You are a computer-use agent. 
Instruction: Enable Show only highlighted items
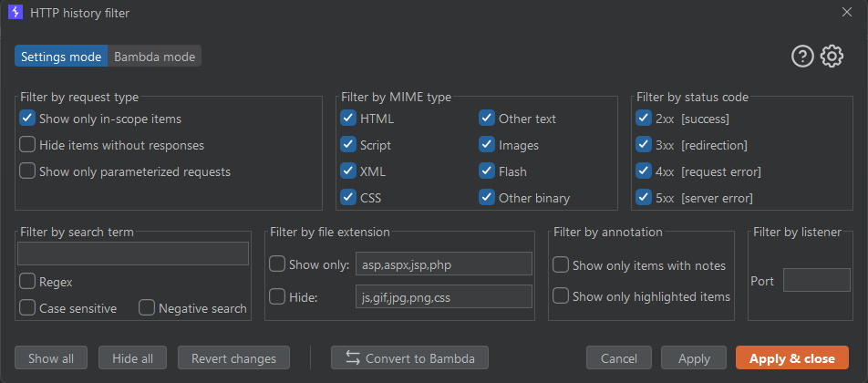click(561, 296)
